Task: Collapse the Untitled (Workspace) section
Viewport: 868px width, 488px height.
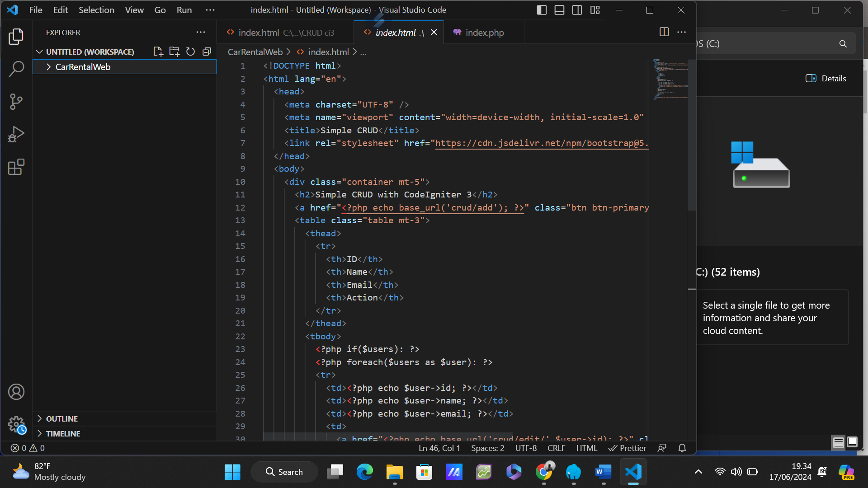Action: click(x=90, y=52)
